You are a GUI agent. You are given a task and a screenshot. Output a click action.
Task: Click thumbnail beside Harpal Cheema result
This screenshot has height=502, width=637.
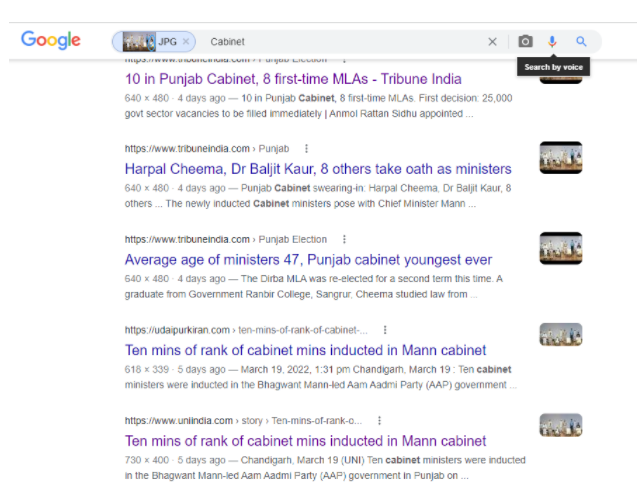tap(560, 158)
